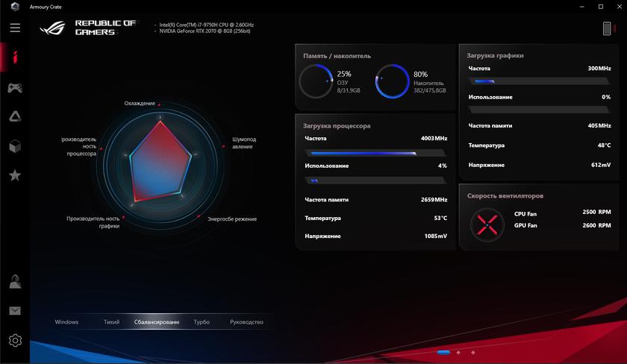Choose the Руководство (manual) mode
627x364 pixels.
(246, 322)
